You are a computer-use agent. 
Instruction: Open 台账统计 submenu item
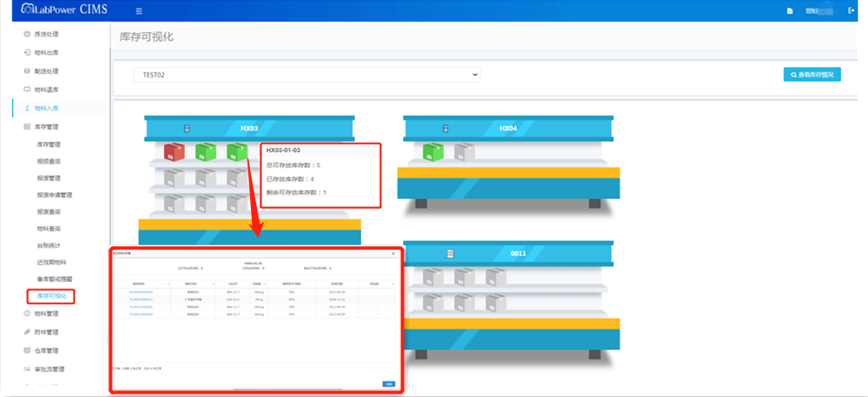[x=49, y=245]
